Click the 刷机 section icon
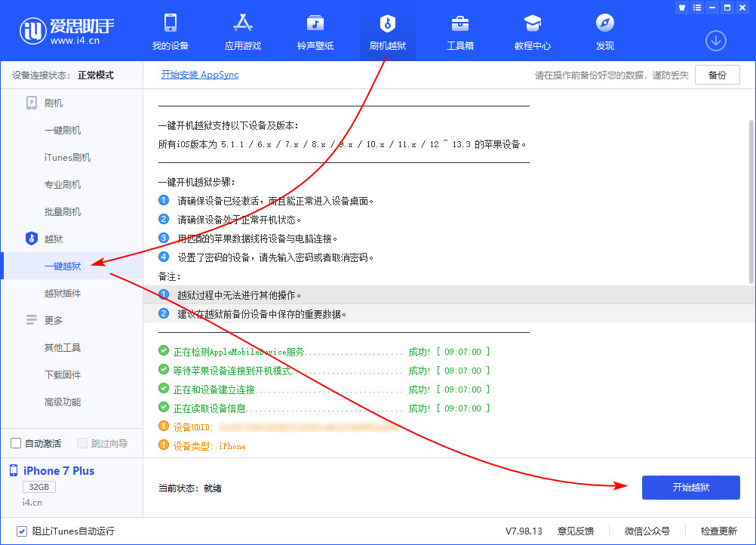This screenshot has height=545, width=756. (32, 103)
